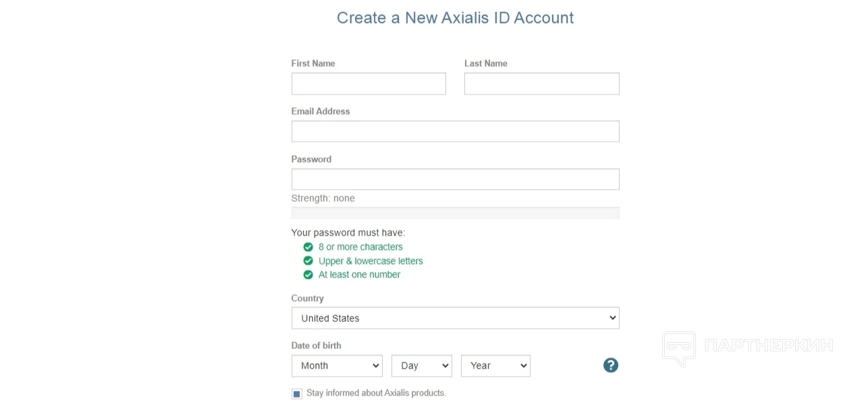
Task: Click the Date of birth label
Action: click(x=316, y=346)
